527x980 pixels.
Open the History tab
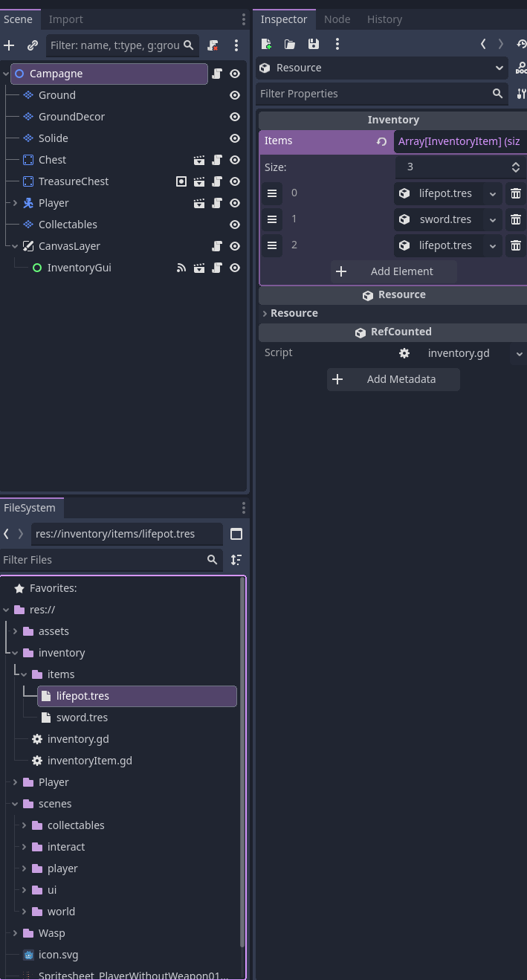(x=384, y=19)
